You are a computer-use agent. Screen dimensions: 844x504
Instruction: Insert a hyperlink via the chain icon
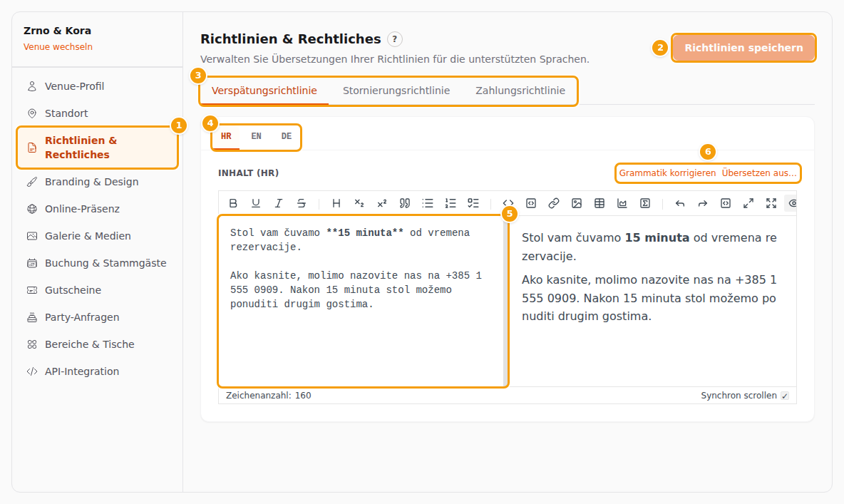tap(554, 203)
